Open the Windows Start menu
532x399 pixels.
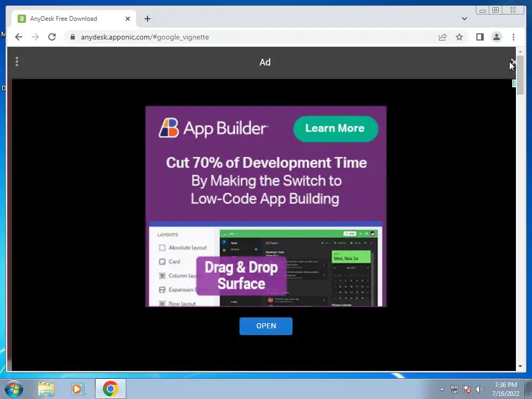click(14, 389)
